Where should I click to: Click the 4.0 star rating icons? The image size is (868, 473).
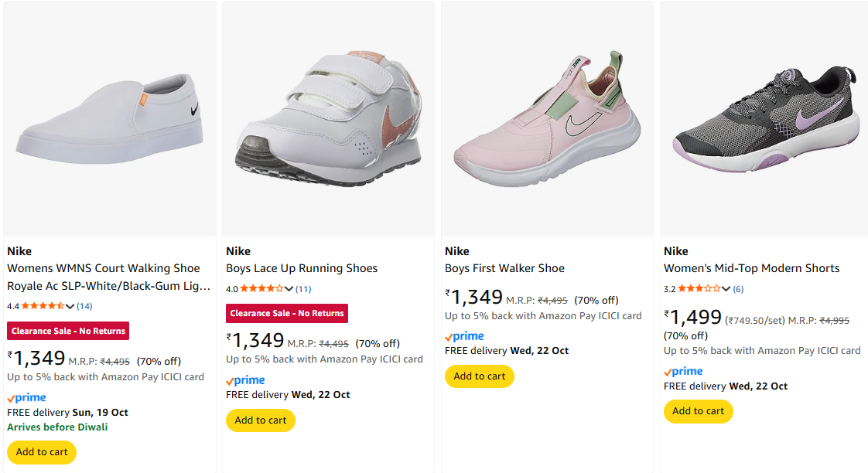[x=261, y=289]
